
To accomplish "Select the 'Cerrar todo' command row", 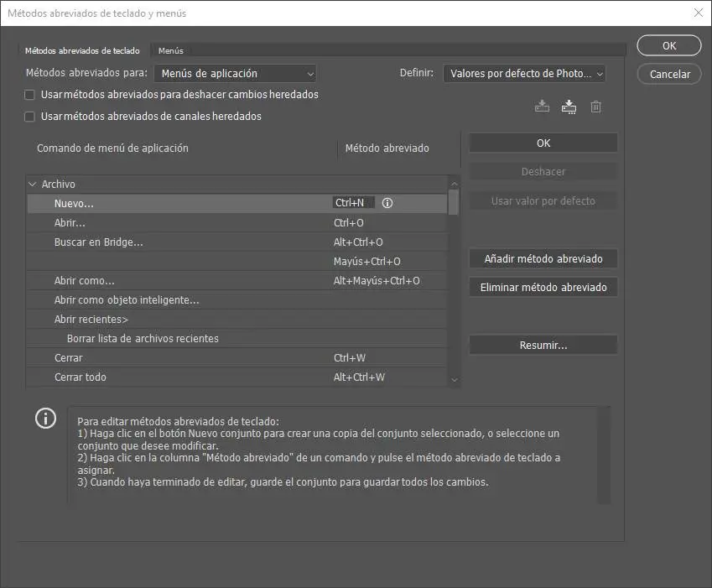I will click(237, 377).
